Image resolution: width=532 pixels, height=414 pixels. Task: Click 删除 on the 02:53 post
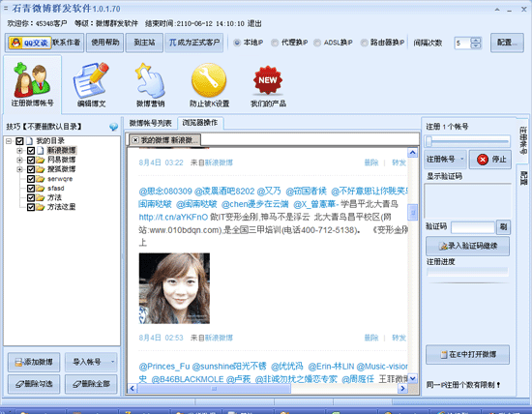[x=371, y=338]
